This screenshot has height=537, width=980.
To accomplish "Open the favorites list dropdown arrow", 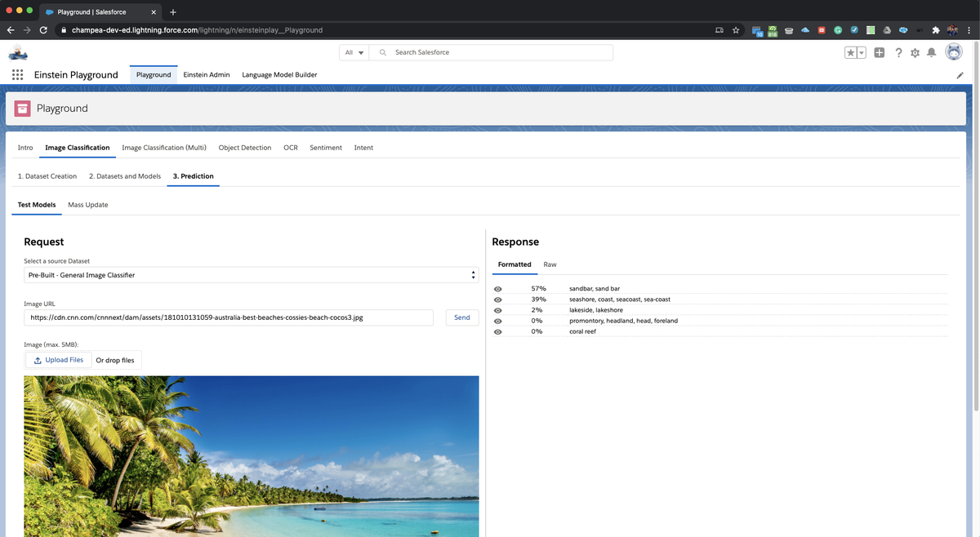I will (861, 52).
